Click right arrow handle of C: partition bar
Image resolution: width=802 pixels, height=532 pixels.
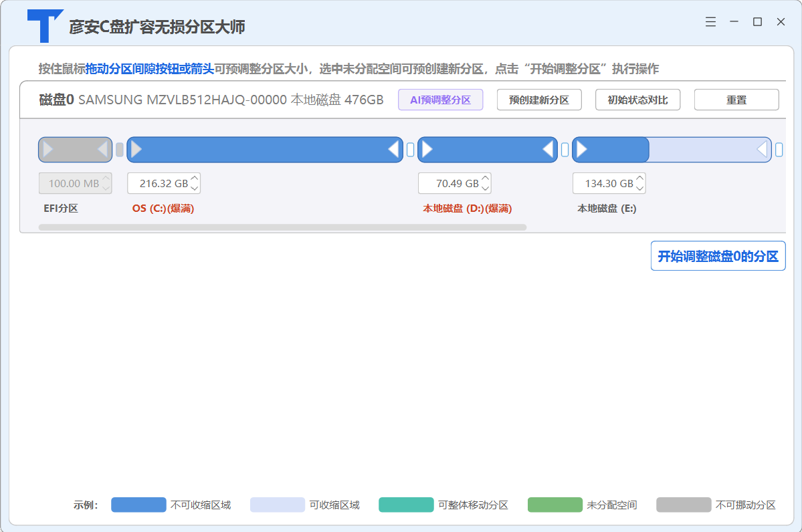[x=393, y=150]
